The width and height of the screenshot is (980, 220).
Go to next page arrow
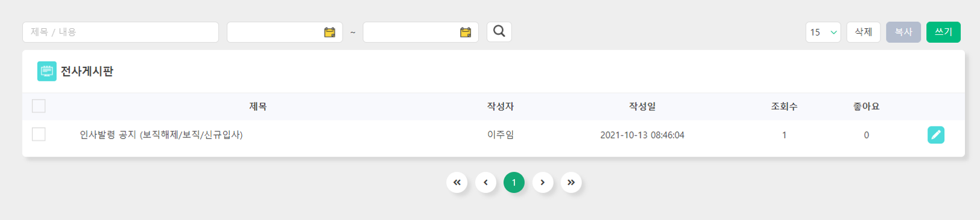coord(543,183)
